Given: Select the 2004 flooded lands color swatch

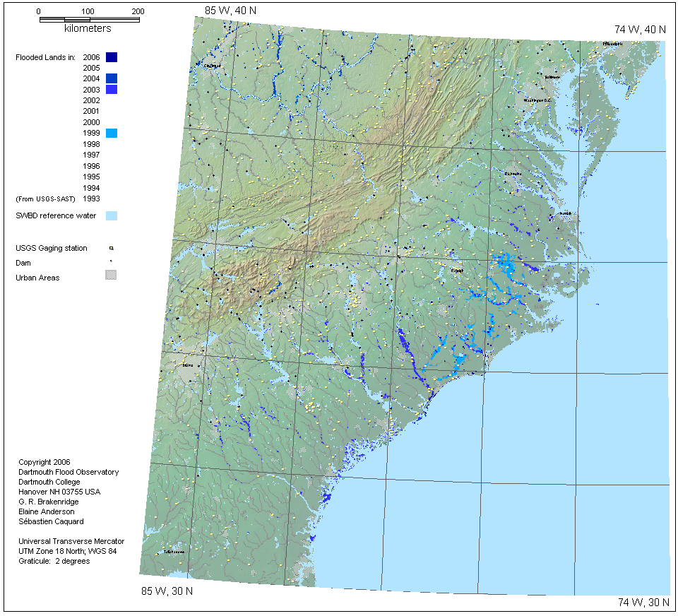Looking at the screenshot, I should point(111,78).
